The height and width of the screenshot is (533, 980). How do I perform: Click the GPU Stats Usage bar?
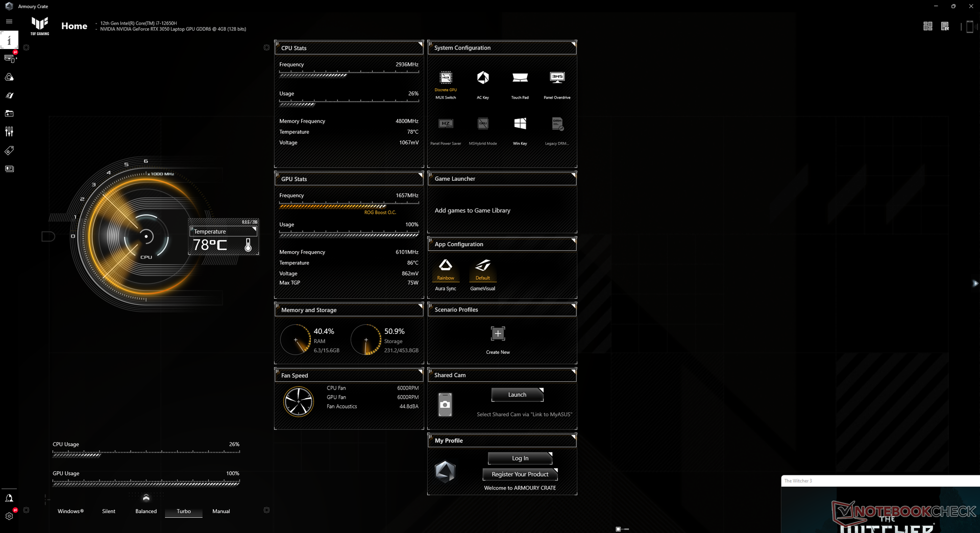[349, 234]
